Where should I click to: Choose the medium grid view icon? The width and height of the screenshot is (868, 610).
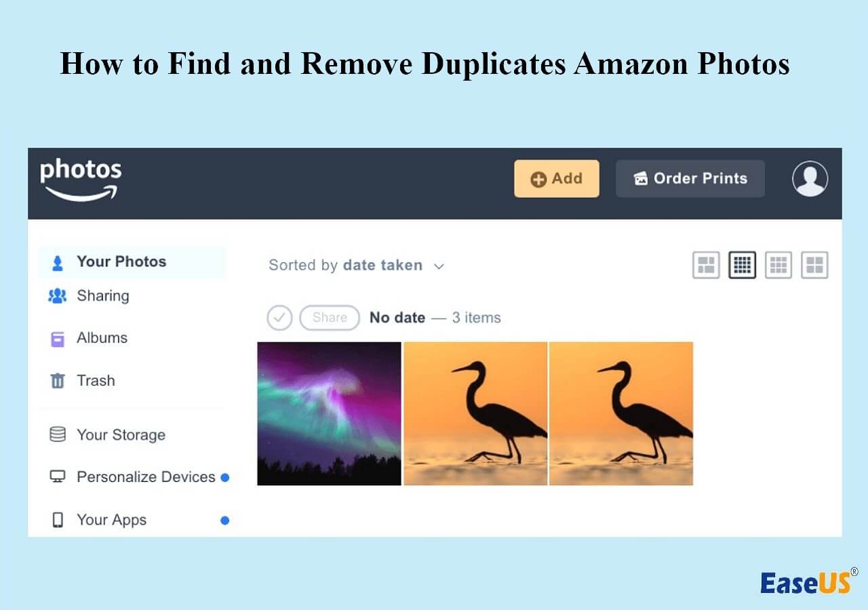tap(778, 265)
